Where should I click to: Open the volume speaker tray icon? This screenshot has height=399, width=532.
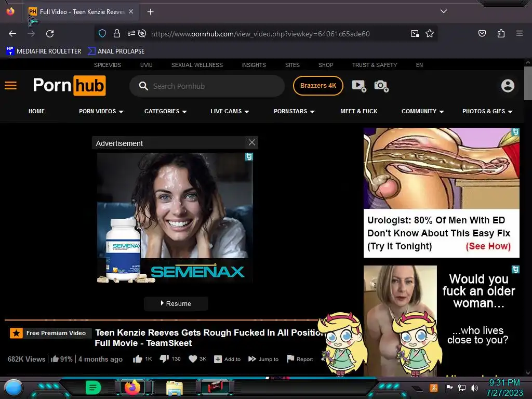click(x=474, y=388)
